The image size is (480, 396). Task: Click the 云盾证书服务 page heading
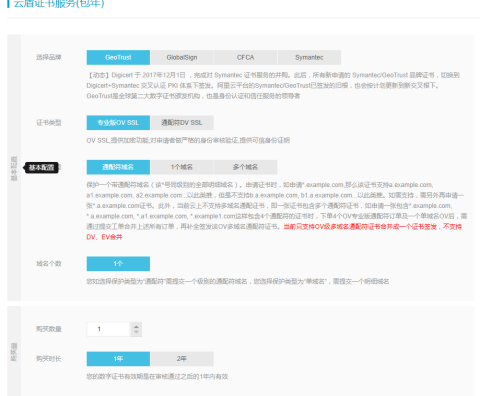point(59,3)
